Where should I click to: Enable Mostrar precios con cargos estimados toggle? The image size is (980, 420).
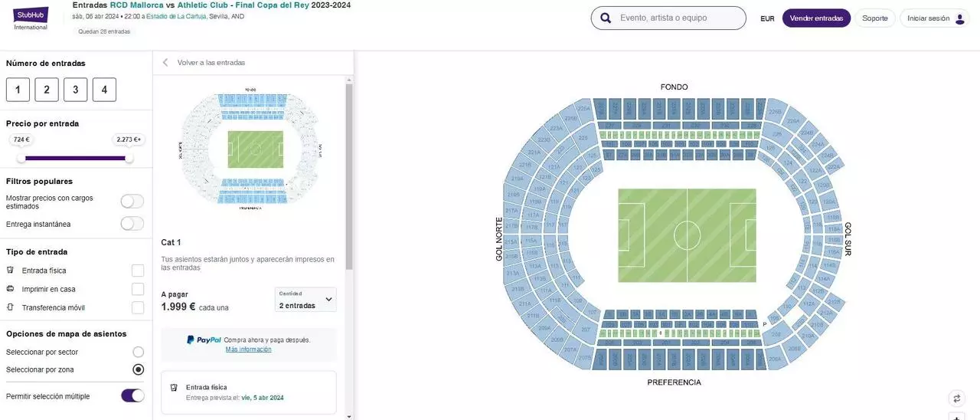coord(132,202)
